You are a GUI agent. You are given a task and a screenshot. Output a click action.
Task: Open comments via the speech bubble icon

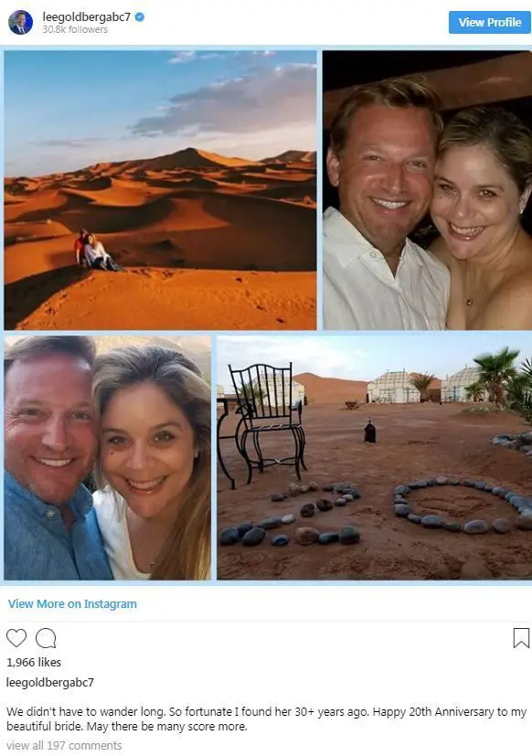click(x=46, y=638)
